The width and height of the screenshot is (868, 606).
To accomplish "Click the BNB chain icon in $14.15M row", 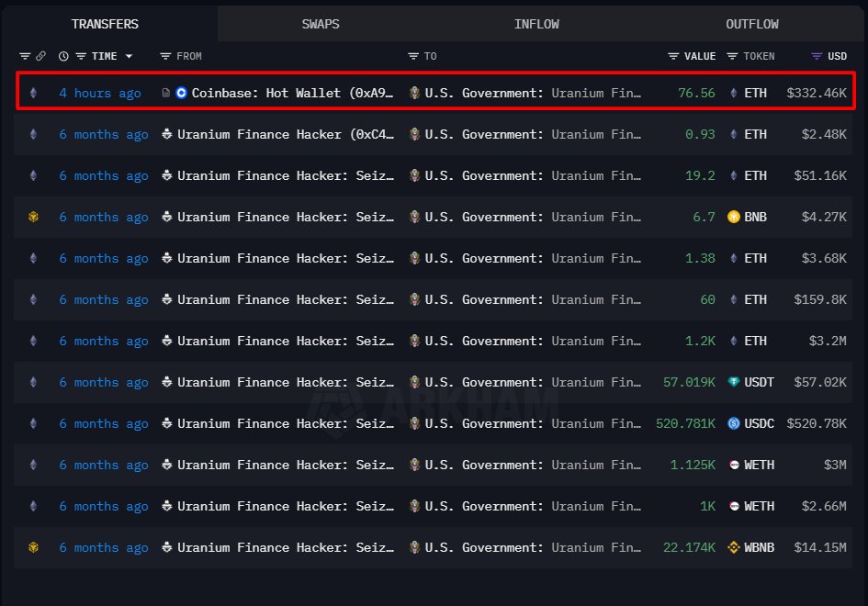I will (33, 548).
